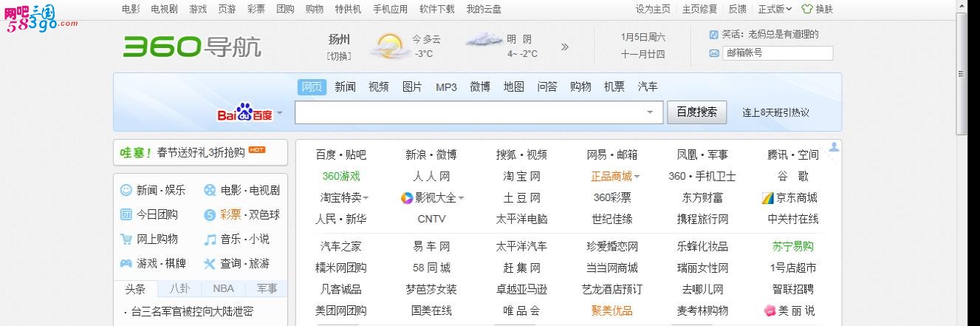Click the 360导航 logo
The width and height of the screenshot is (980, 326).
pos(192,47)
